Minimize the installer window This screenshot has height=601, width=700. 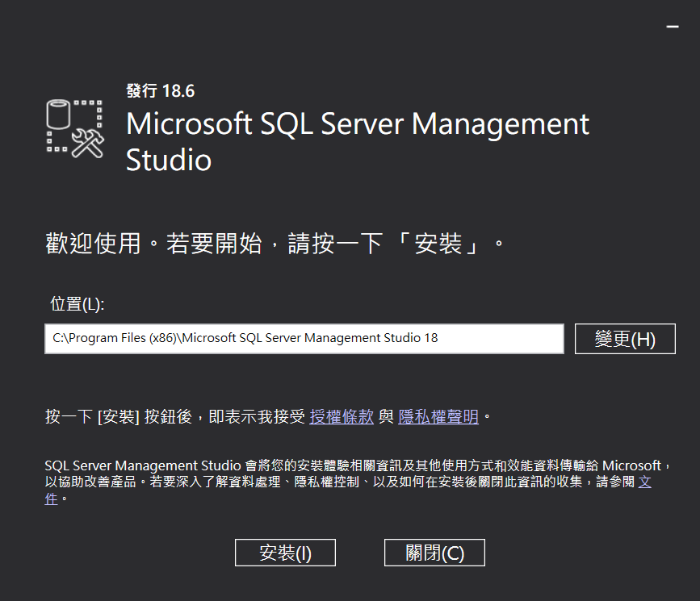click(x=673, y=27)
